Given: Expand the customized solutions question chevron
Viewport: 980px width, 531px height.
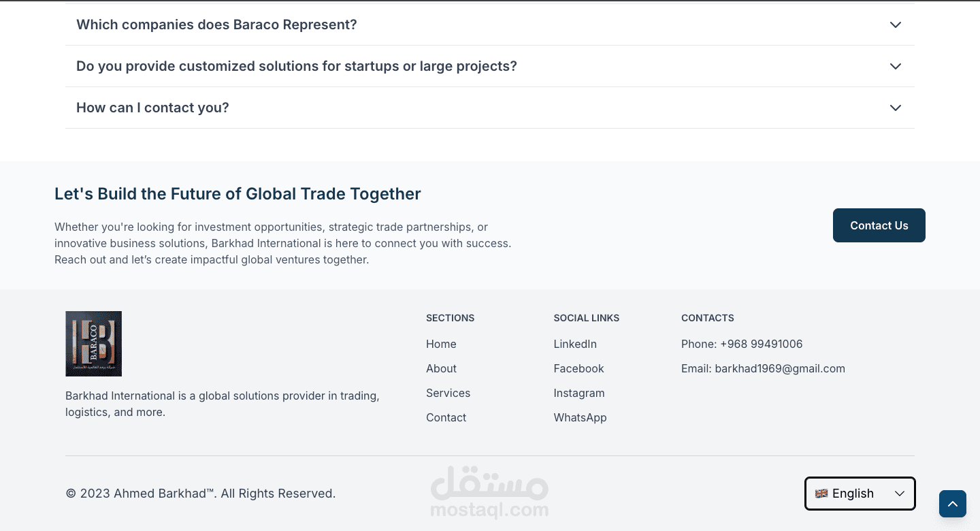Looking at the screenshot, I should [895, 67].
